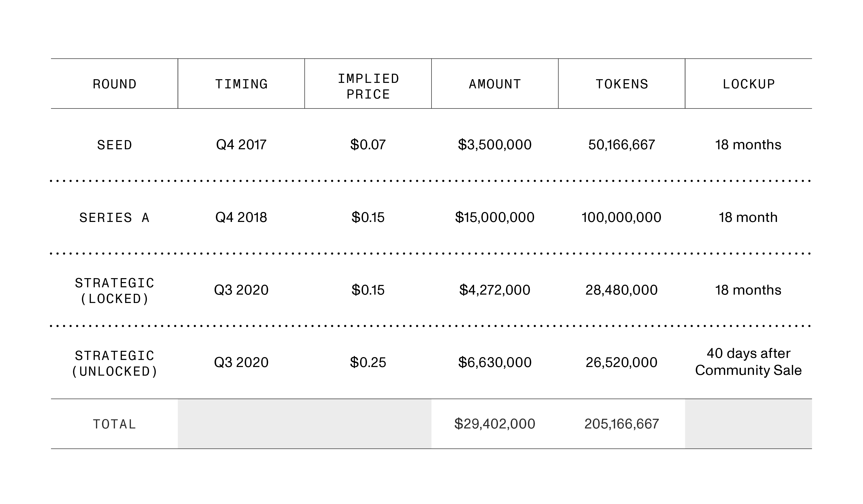Select the LOCKUP column header

coord(748,84)
